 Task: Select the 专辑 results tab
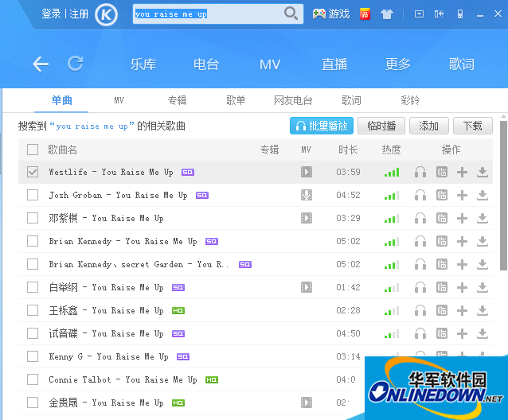[177, 101]
